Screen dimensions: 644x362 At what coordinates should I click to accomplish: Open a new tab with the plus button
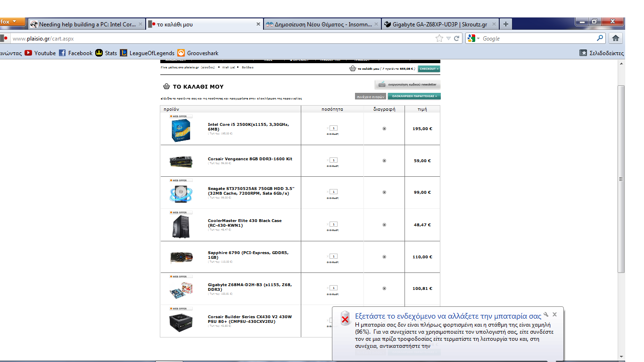[505, 24]
